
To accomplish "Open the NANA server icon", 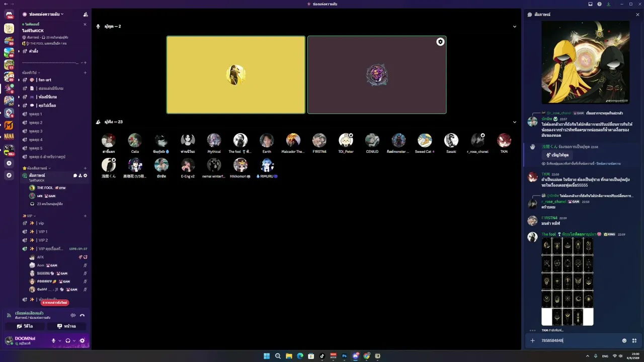I will pyautogui.click(x=9, y=136).
